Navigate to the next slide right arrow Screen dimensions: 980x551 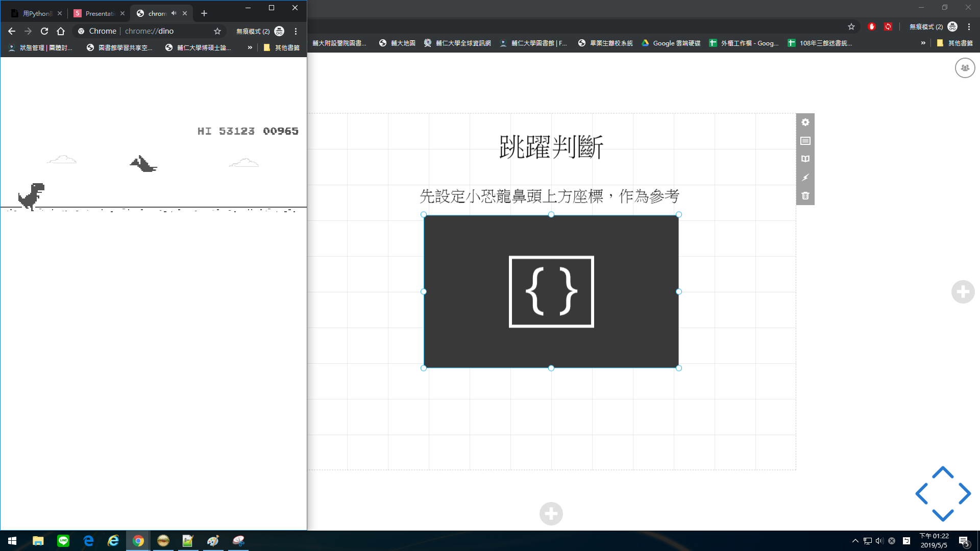click(x=964, y=493)
